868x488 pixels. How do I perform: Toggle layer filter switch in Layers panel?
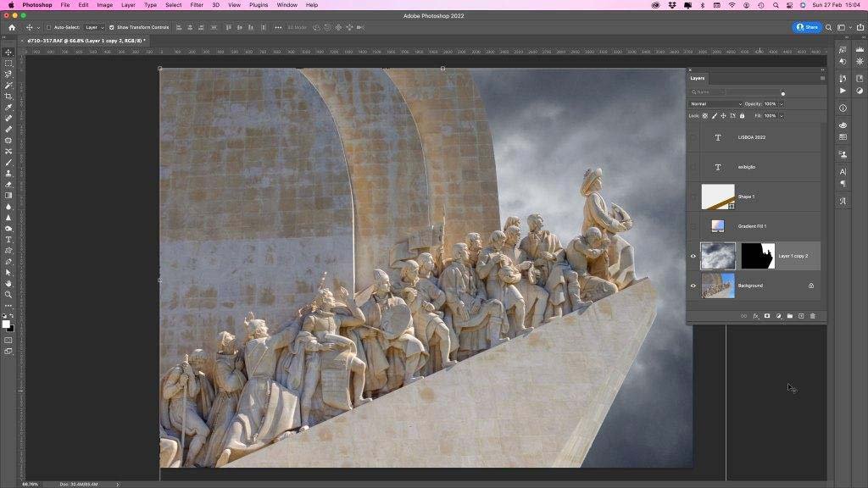pyautogui.click(x=782, y=93)
